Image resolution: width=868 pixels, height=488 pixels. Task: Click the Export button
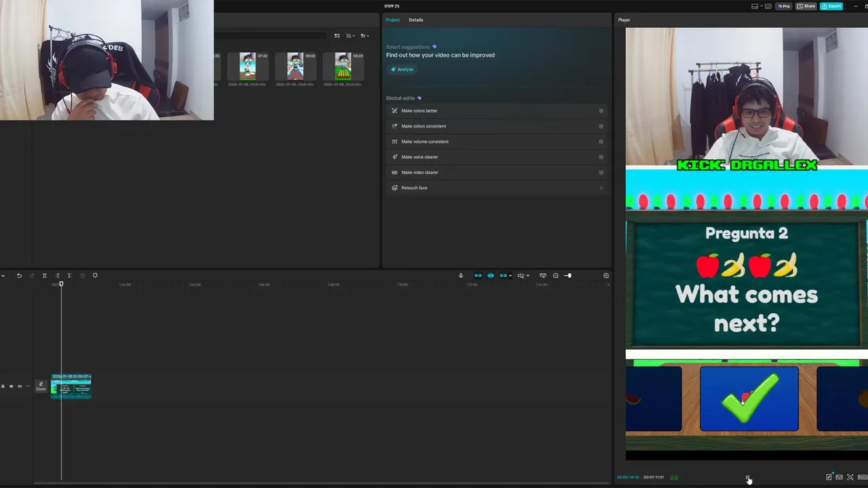[x=831, y=6]
